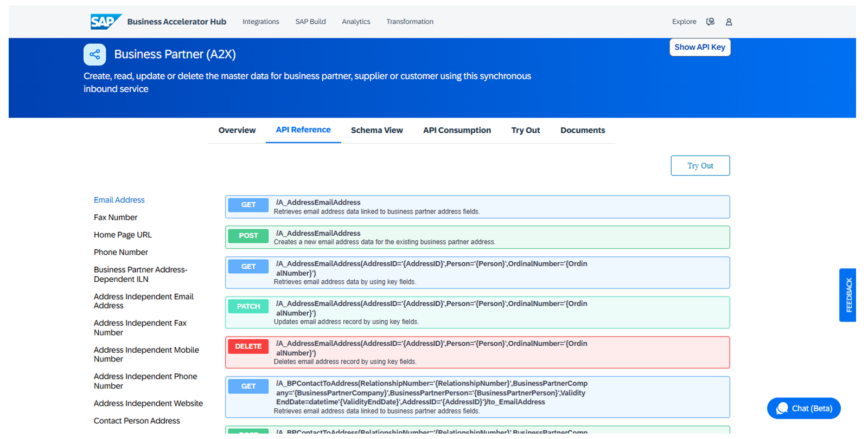The width and height of the screenshot is (868, 439).
Task: Click the outlined Try Out button
Action: [700, 166]
